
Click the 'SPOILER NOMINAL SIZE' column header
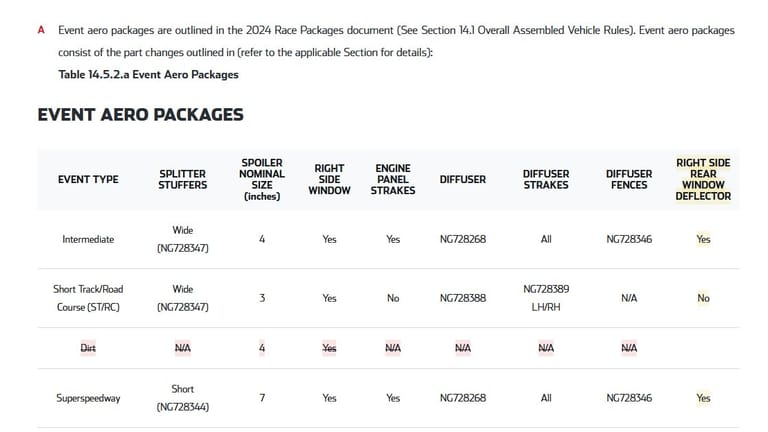[x=262, y=180]
